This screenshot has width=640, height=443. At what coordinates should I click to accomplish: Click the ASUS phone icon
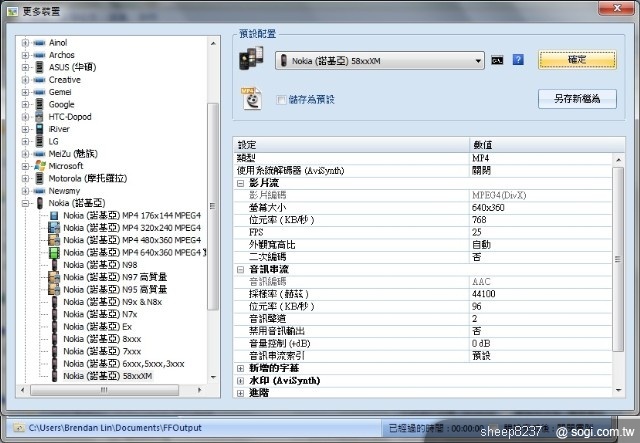[39, 67]
